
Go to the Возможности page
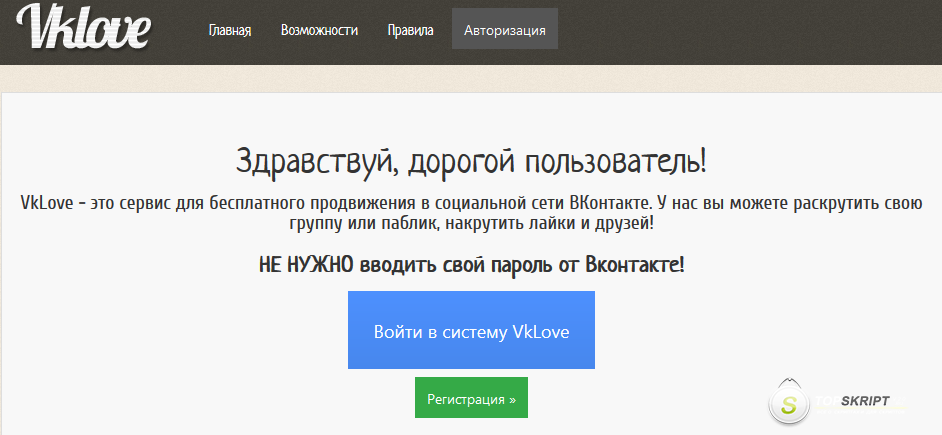tap(319, 31)
